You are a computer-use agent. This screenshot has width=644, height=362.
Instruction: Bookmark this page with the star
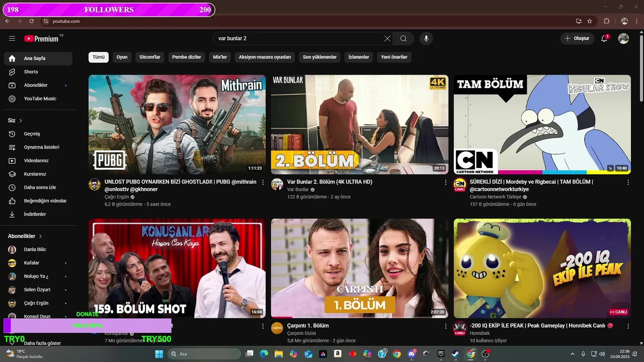pyautogui.click(x=590, y=21)
